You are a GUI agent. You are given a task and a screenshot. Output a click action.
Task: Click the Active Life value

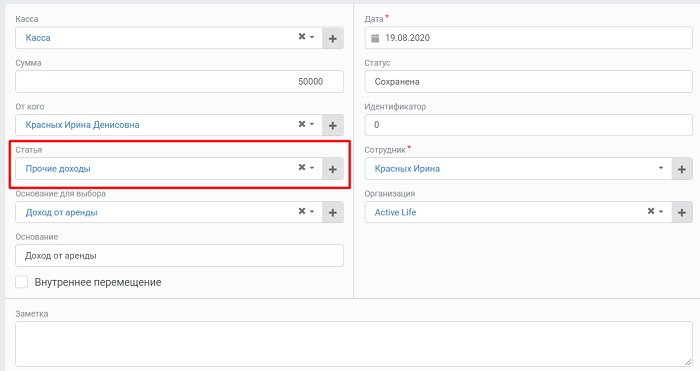395,213
